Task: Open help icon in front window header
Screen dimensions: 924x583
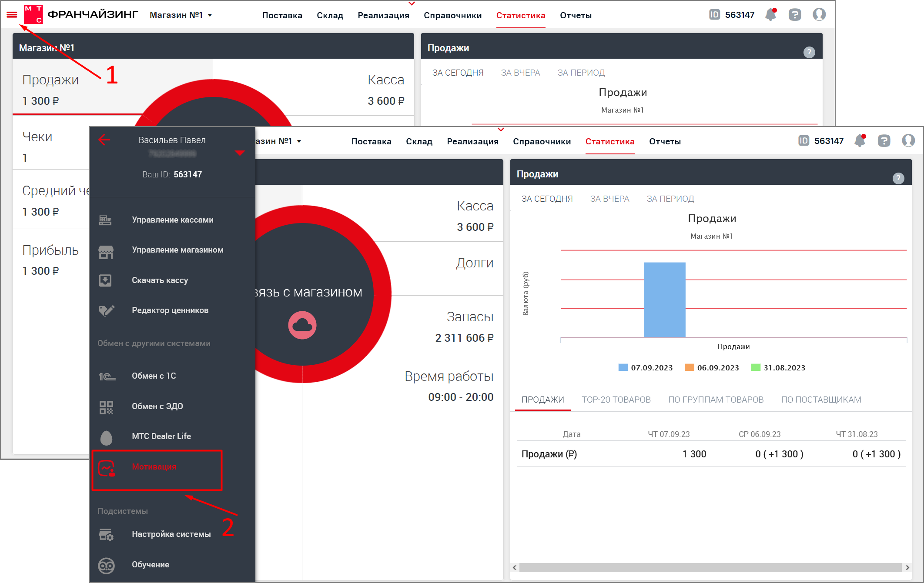Action: coord(884,141)
